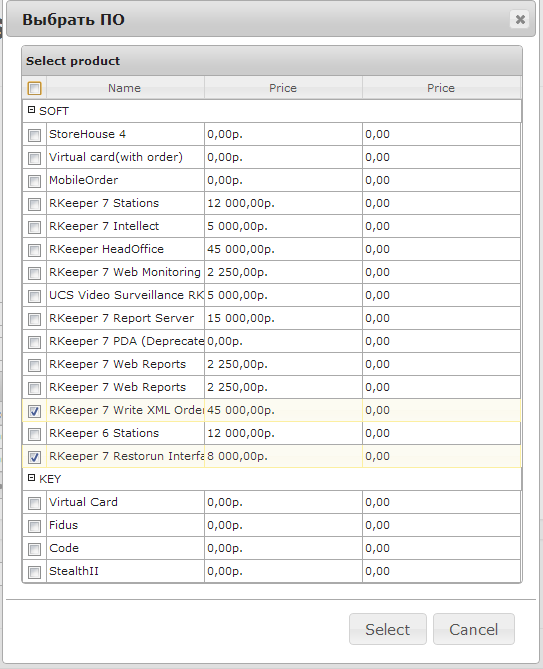
Task: Check the Code checkbox
Action: click(x=35, y=550)
